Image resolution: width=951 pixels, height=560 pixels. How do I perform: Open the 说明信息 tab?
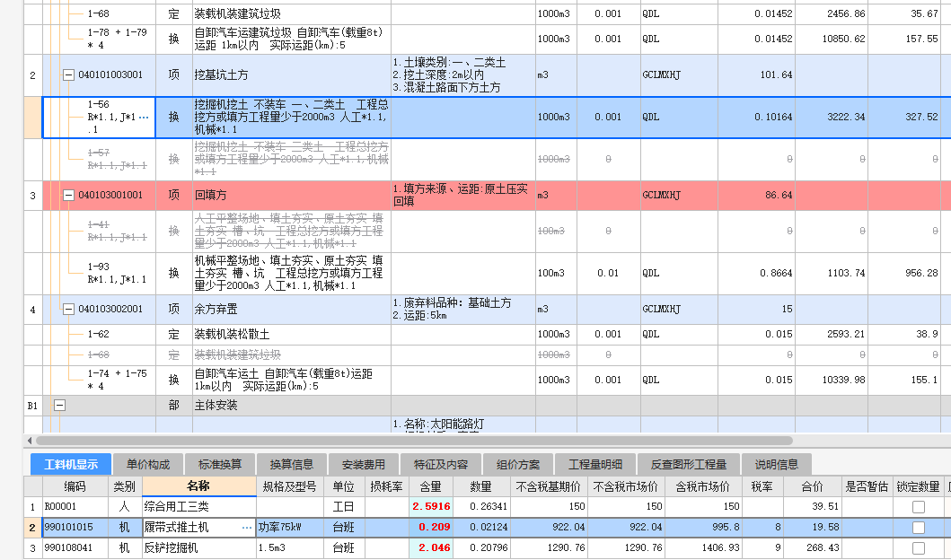pos(776,465)
